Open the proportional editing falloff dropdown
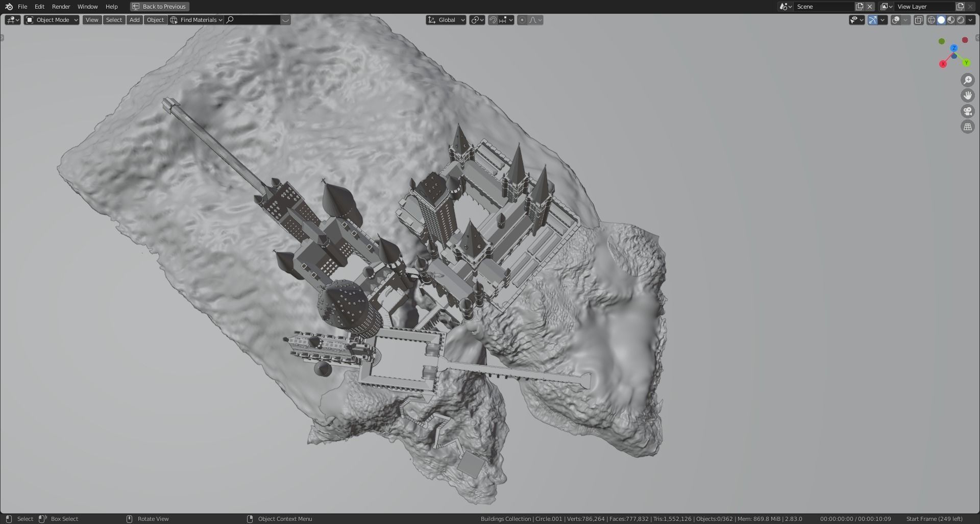The width and height of the screenshot is (980, 524). pos(535,20)
